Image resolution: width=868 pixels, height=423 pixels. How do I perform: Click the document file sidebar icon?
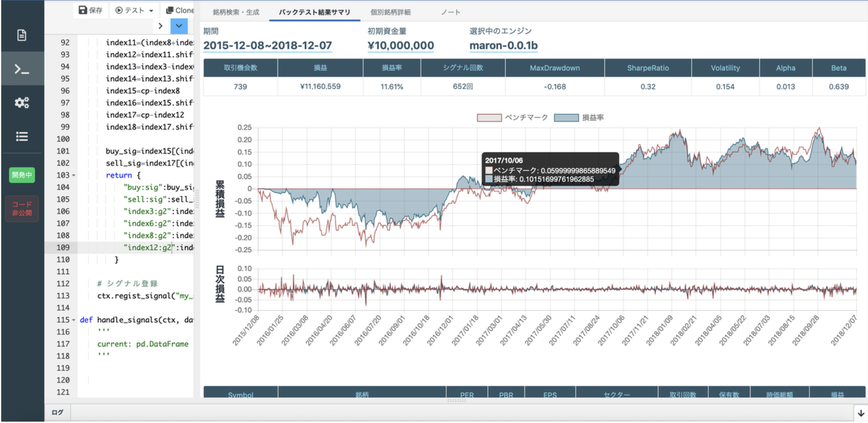pyautogui.click(x=22, y=35)
